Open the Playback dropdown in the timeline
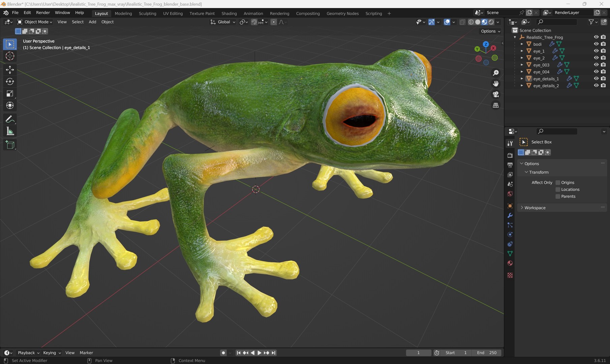This screenshot has height=364, width=610. point(28,353)
